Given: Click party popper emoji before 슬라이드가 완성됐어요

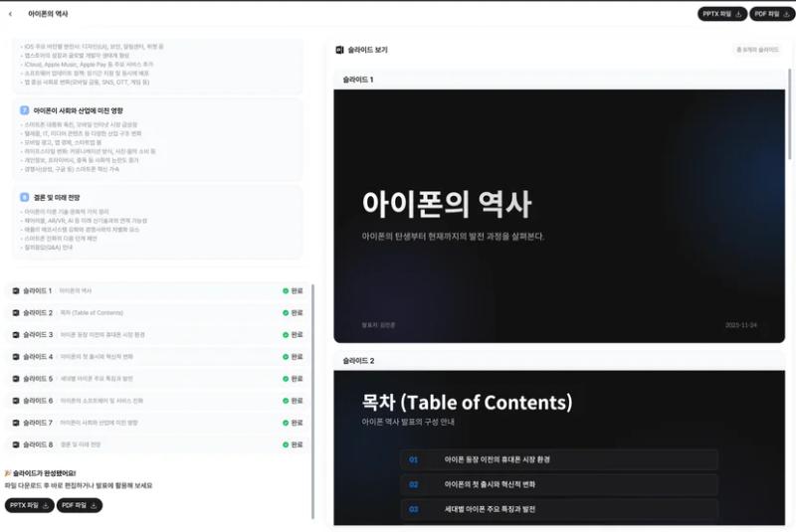Looking at the screenshot, I should [8, 473].
